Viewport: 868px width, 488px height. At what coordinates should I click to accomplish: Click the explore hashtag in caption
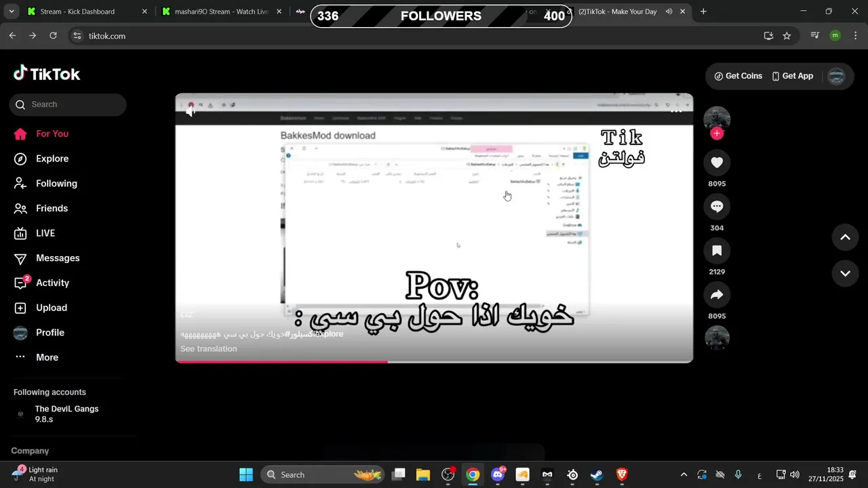[327, 334]
